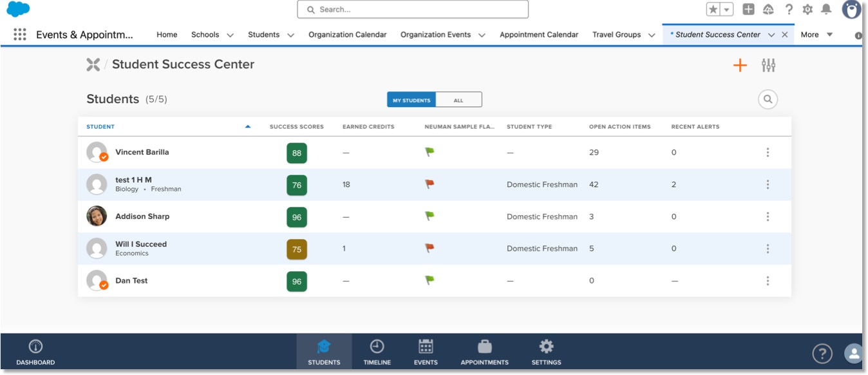Open the Appointment Calendar tab

coord(538,35)
